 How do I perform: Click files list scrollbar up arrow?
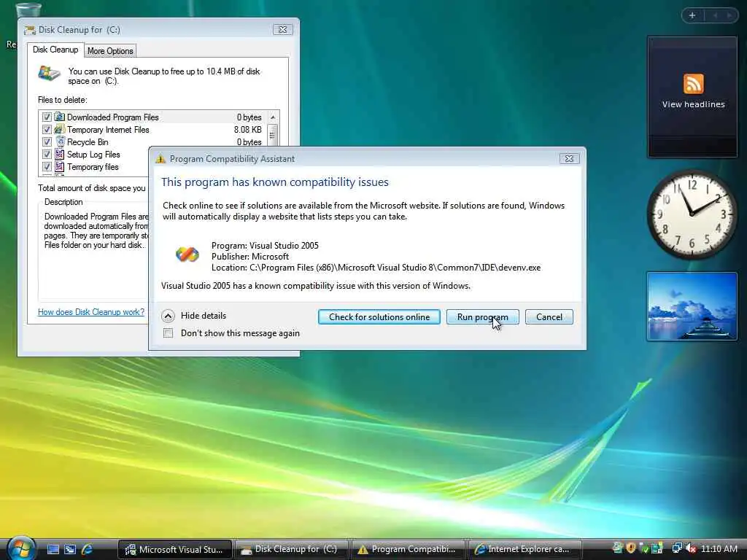(x=273, y=117)
